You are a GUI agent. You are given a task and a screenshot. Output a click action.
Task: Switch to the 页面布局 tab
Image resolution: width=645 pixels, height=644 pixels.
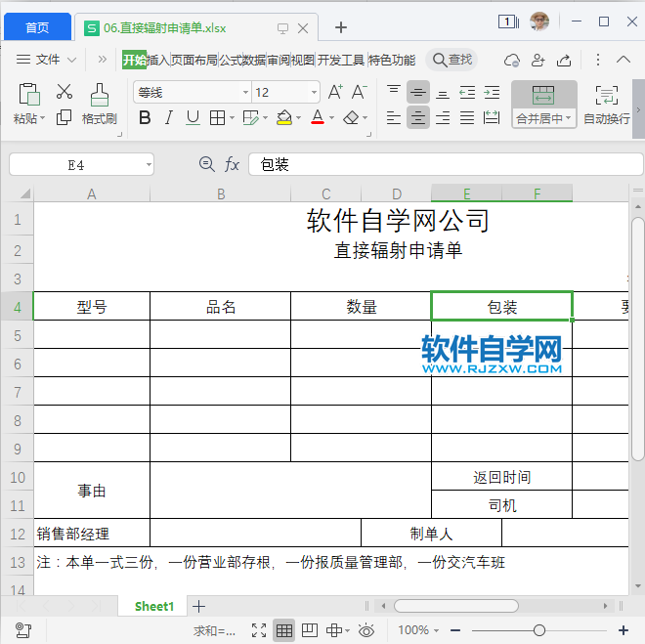tap(194, 60)
